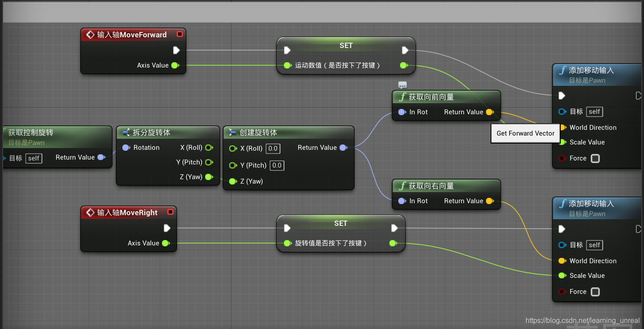Select the upper 添加移动输入 node title
This screenshot has height=329, width=644.
pos(591,70)
